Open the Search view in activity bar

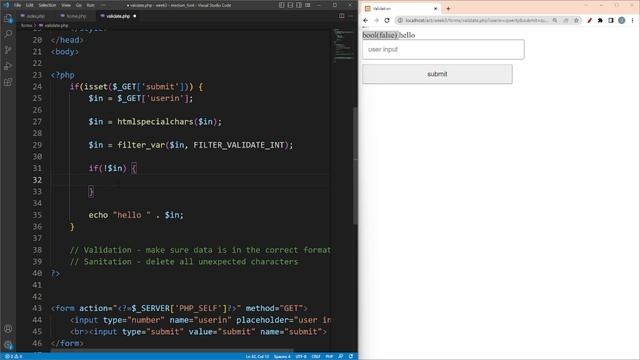pyautogui.click(x=8, y=34)
